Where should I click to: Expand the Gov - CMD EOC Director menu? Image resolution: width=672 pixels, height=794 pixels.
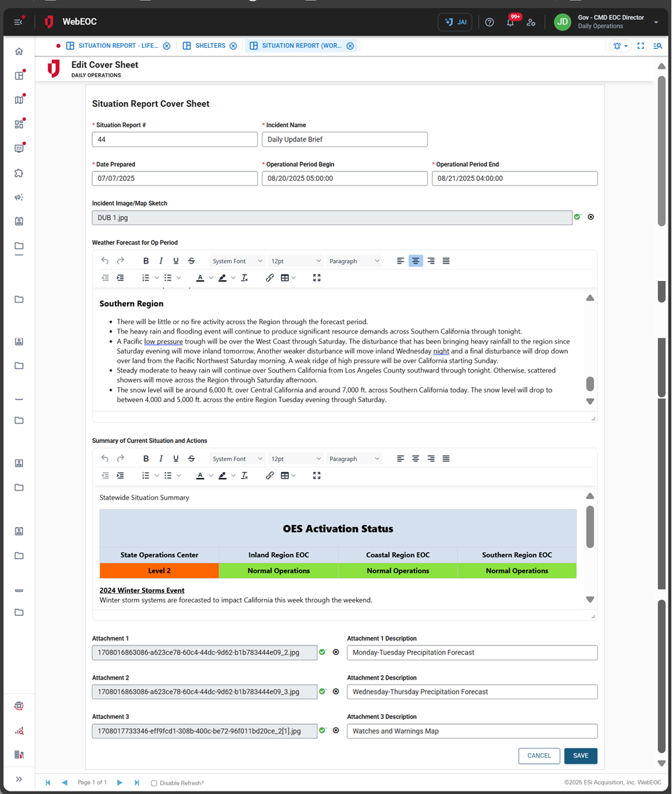click(656, 22)
